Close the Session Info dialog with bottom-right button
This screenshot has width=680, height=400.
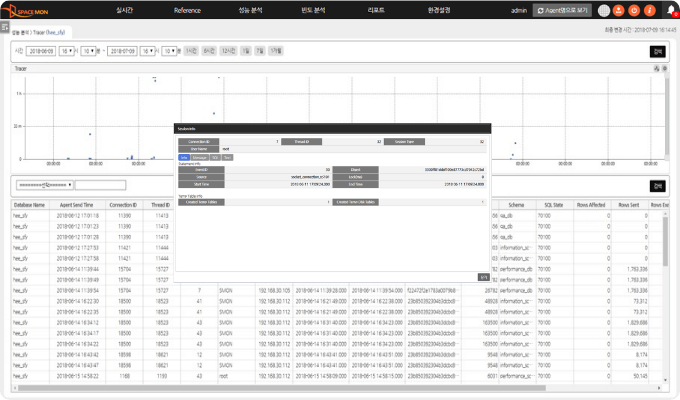pyautogui.click(x=484, y=277)
